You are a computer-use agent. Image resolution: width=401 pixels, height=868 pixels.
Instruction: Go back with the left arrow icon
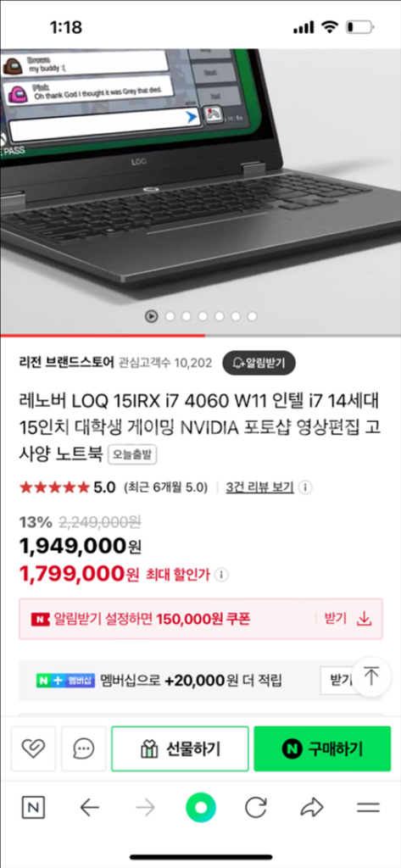[x=89, y=808]
